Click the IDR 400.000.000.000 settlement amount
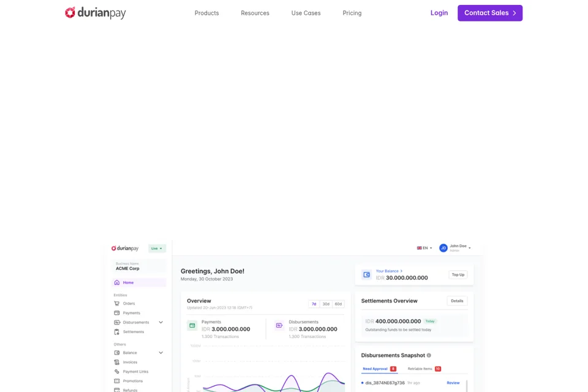The image size is (588, 392). click(x=393, y=321)
